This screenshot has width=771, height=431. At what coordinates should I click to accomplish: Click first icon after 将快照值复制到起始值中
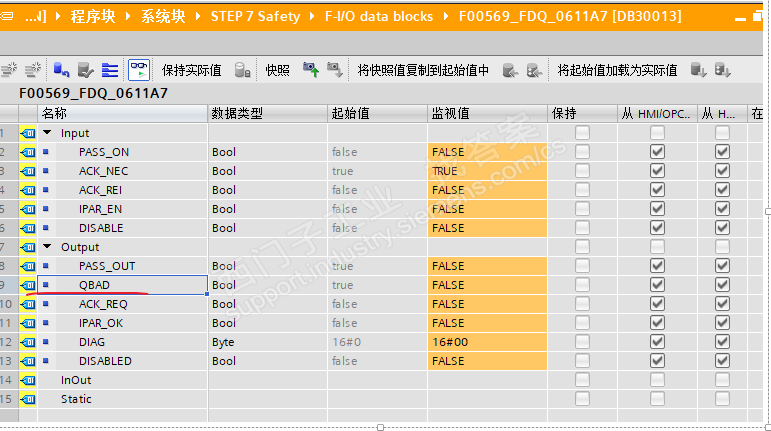click(510, 70)
